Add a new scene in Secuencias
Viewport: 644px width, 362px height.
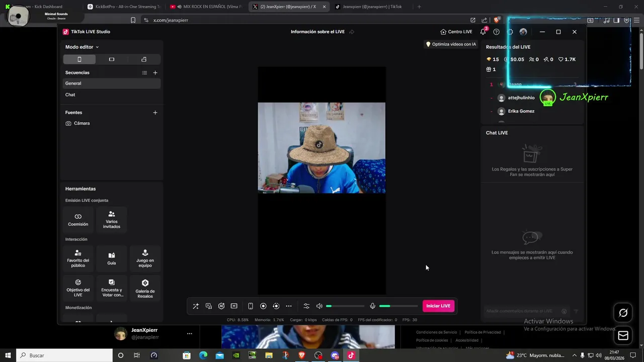click(155, 73)
